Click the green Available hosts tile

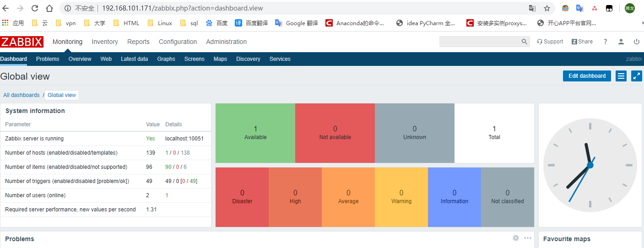click(255, 133)
